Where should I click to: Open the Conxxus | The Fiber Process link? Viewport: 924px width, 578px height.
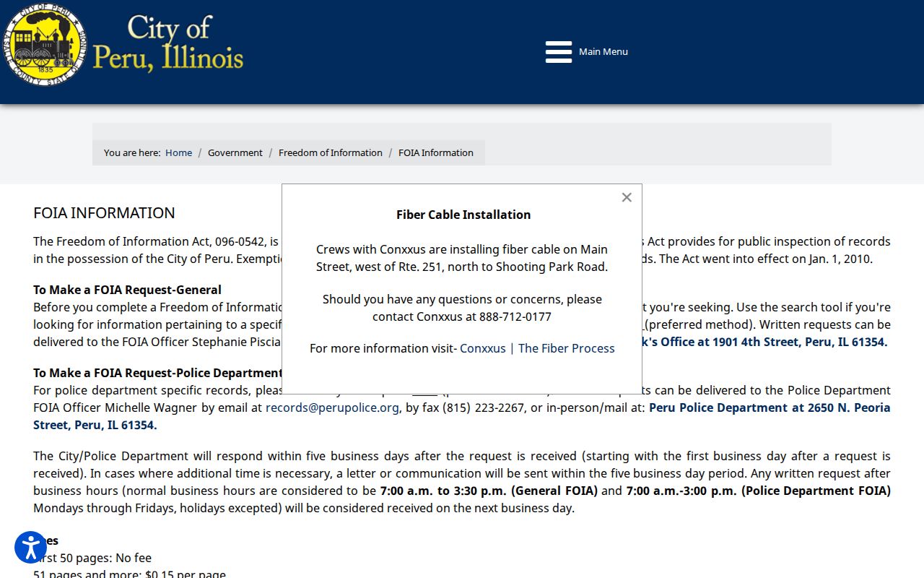537,348
